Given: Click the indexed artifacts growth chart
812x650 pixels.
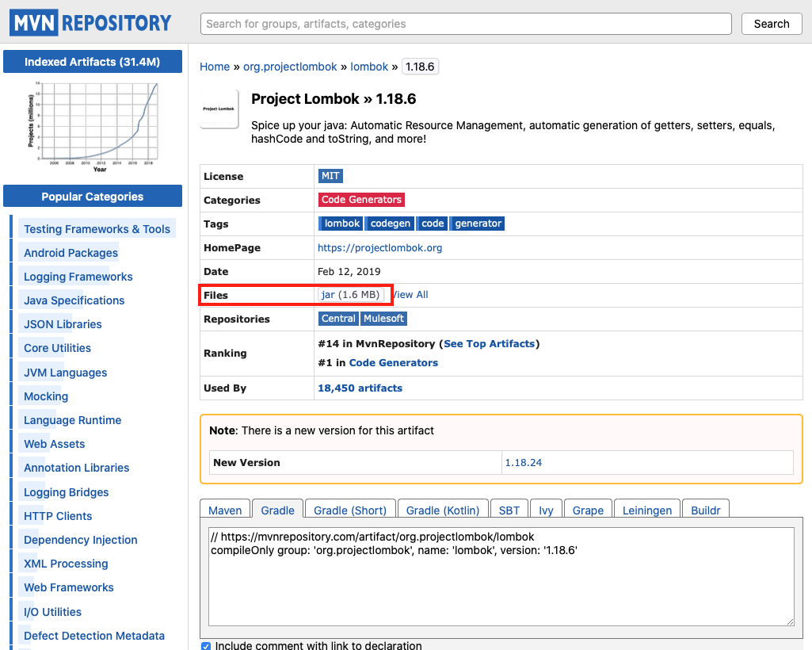Looking at the screenshot, I should (93, 127).
